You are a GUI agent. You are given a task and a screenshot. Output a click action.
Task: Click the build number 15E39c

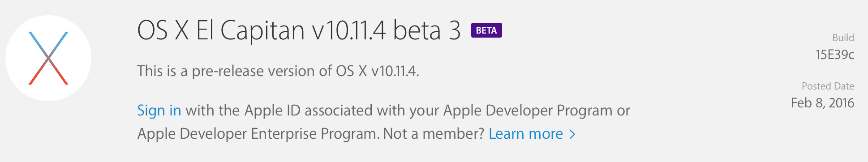click(x=835, y=55)
